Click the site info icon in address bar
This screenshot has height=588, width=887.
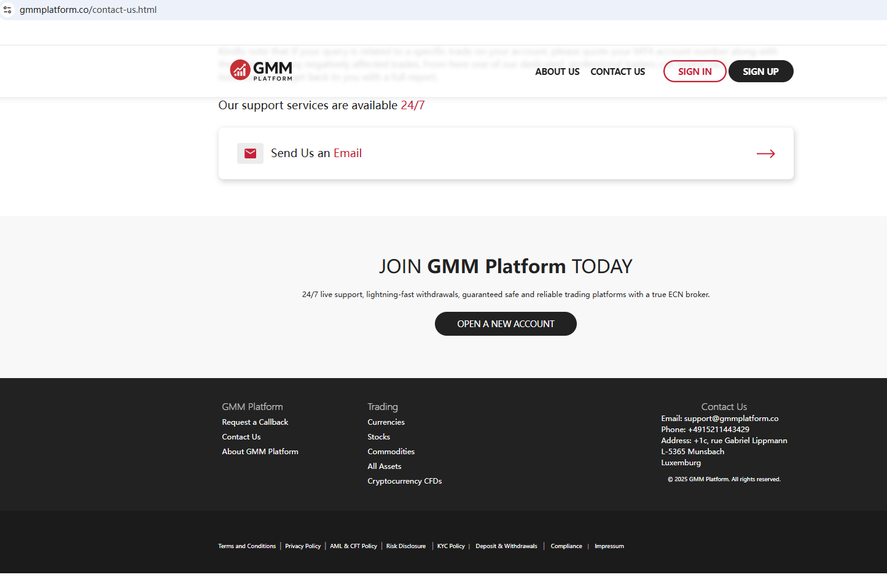pos(7,10)
